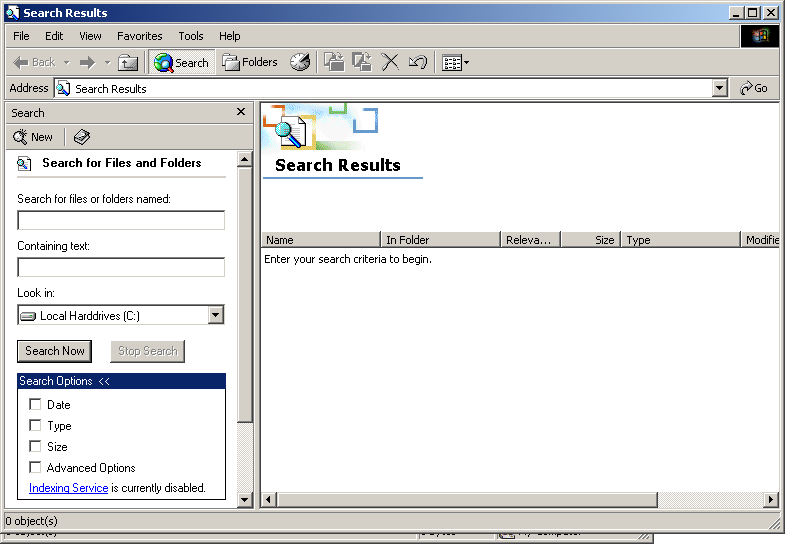
Task: Click the Undo toolbar icon
Action: click(x=418, y=62)
